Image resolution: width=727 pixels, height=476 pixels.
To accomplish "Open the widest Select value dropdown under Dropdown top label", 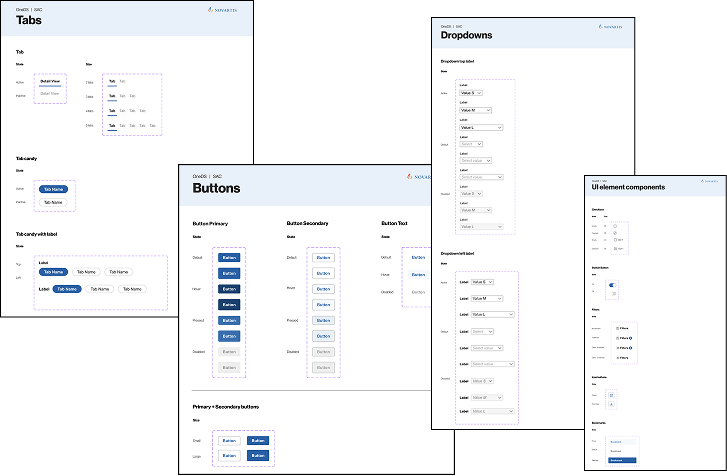I will (481, 177).
